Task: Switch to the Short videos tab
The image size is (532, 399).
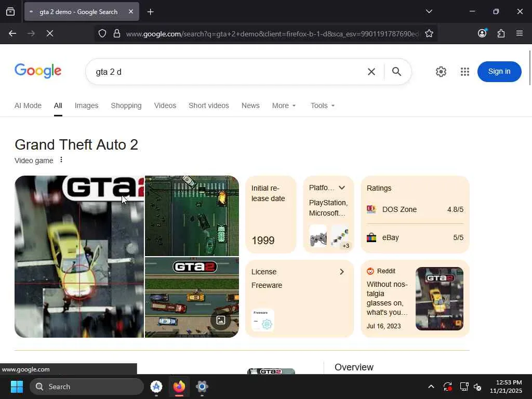Action: (209, 105)
